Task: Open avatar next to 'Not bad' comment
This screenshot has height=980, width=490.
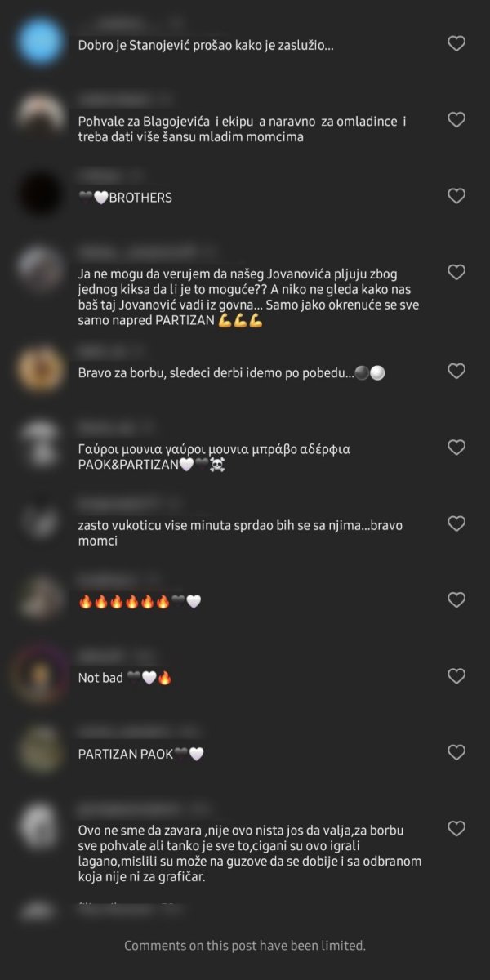Action: point(40,673)
